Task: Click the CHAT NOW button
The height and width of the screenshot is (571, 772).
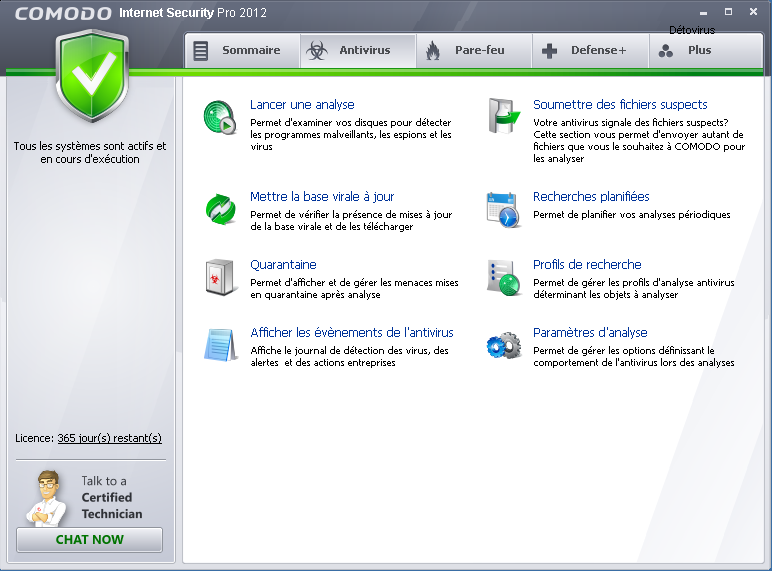Action: point(89,539)
